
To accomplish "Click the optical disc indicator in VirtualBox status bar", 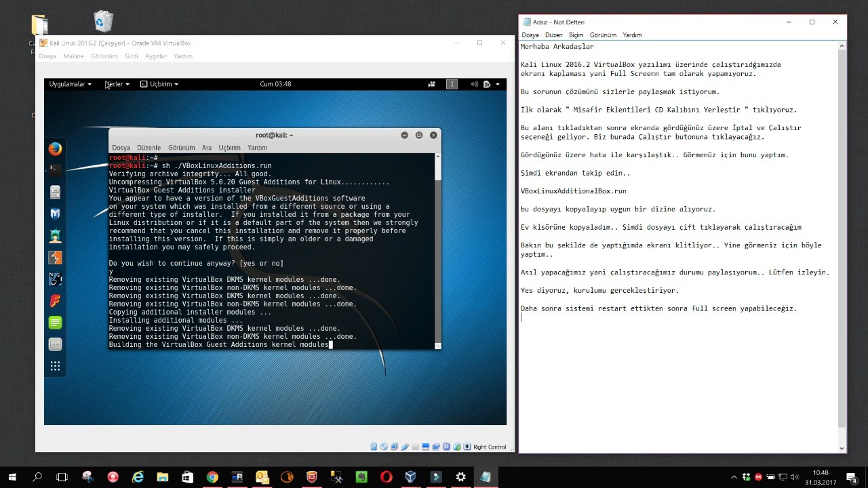I will point(384,447).
